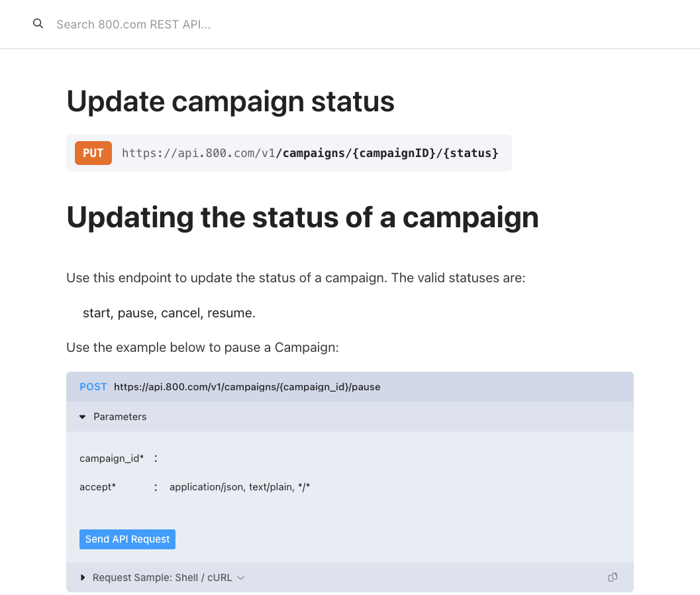Expand the Request Sample section triangle
This screenshot has width=700, height=595.
pyautogui.click(x=83, y=578)
